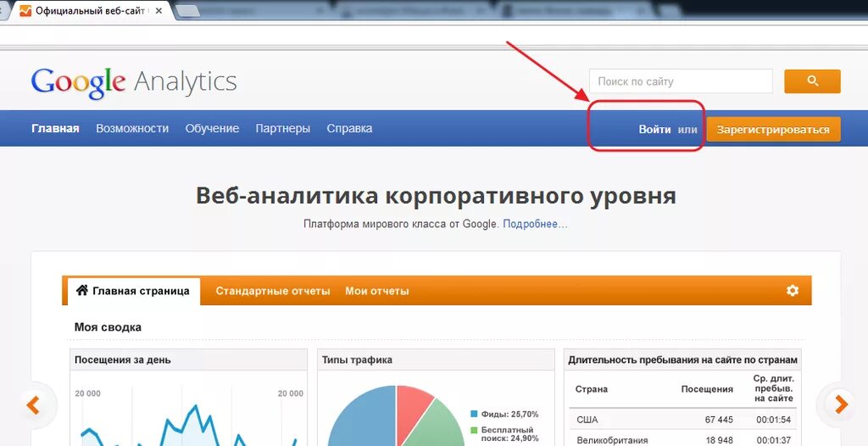The image size is (868, 446).
Task: Click the 67 445 visits value
Action: tap(719, 420)
